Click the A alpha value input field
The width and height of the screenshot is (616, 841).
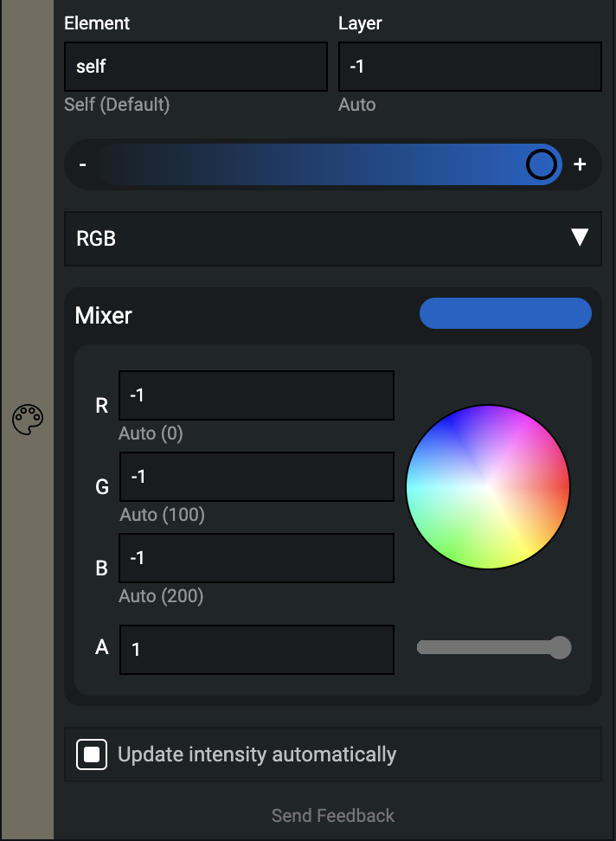[x=257, y=650]
